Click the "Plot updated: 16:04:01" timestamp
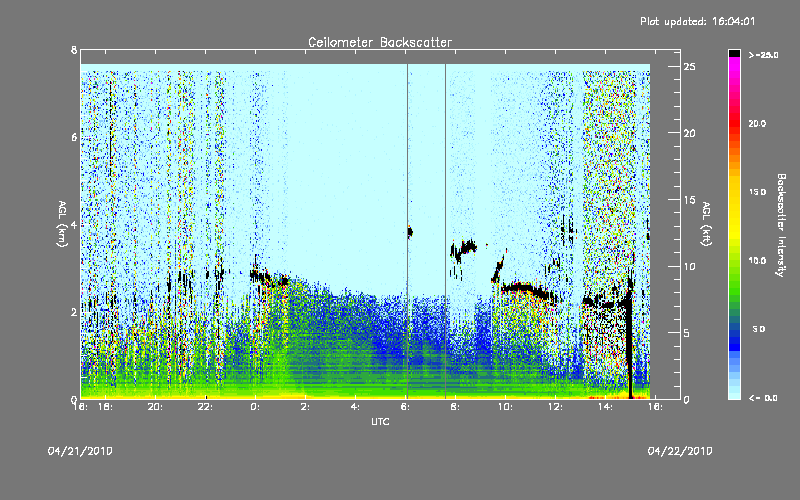 tap(697, 21)
